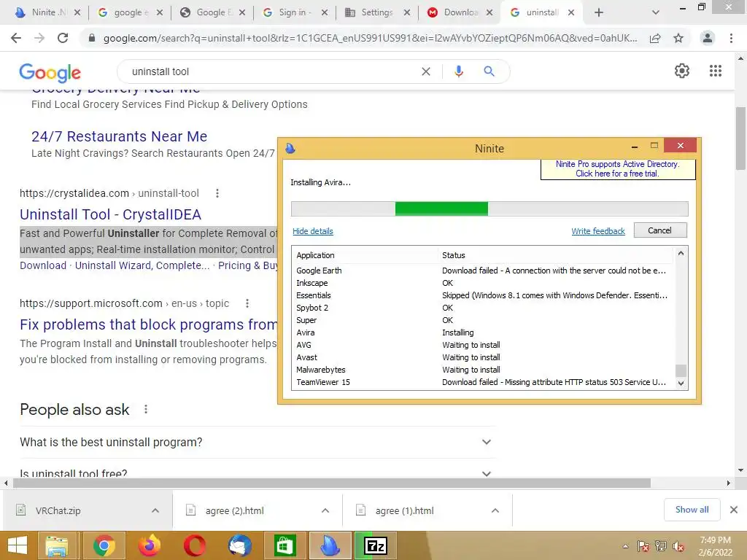The height and width of the screenshot is (560, 747).
Task: Open Uninstall Tool - CrystalIDEA result
Action: [x=111, y=215]
